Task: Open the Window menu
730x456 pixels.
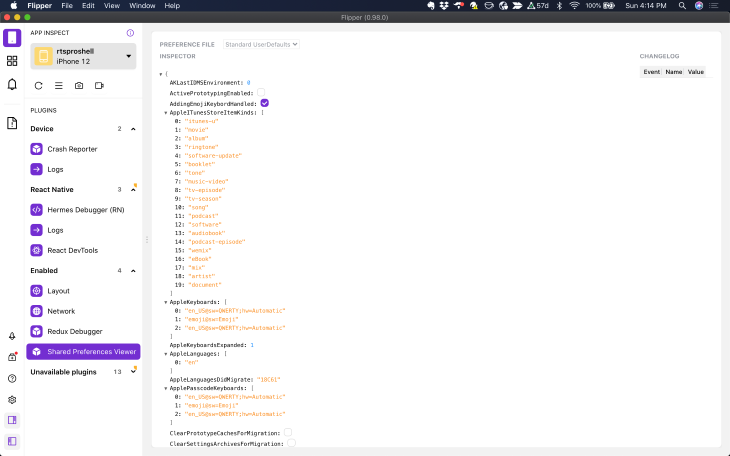Action: (x=142, y=6)
